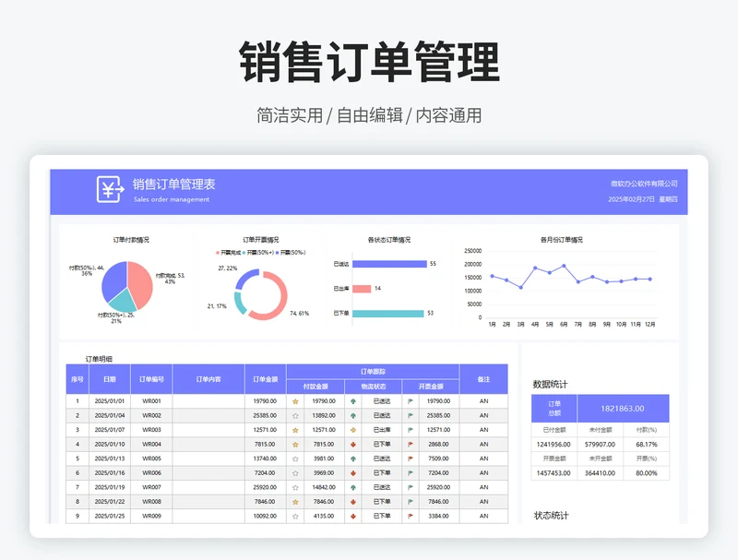Click the yen document logo icon in the header
This screenshot has height=560, width=738.
pos(110,189)
